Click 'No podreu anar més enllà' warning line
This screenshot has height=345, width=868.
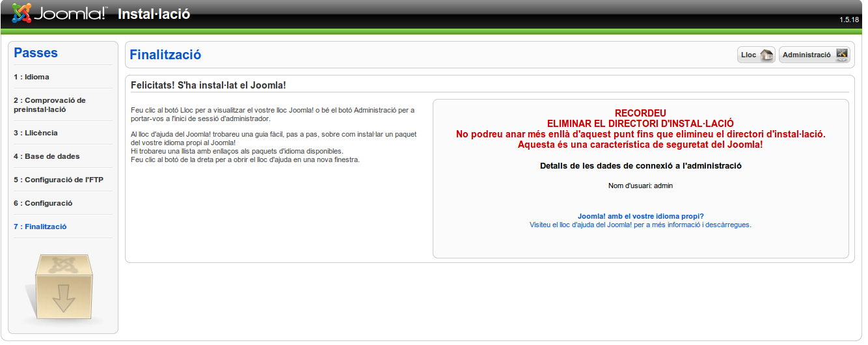tap(640, 134)
